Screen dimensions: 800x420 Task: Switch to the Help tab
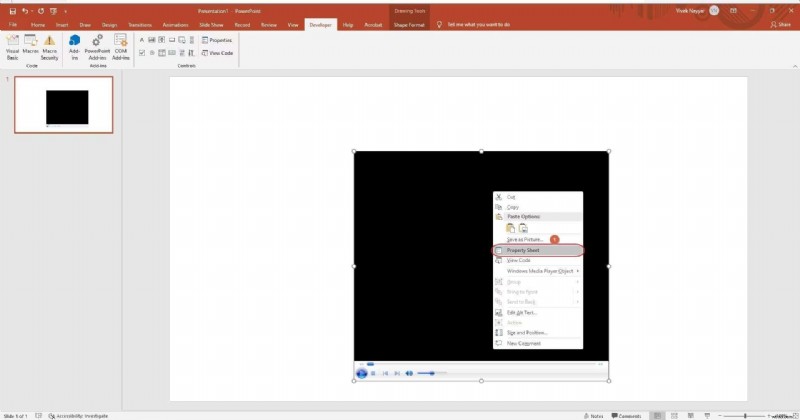pos(347,24)
